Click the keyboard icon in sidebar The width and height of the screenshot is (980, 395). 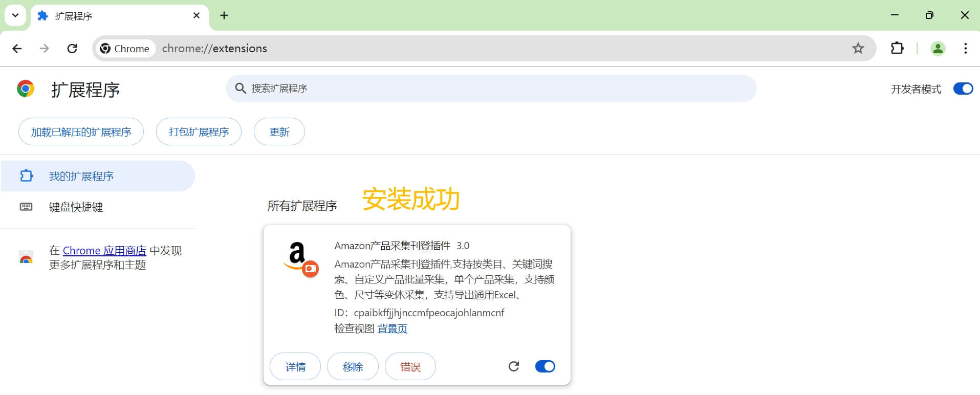[26, 207]
